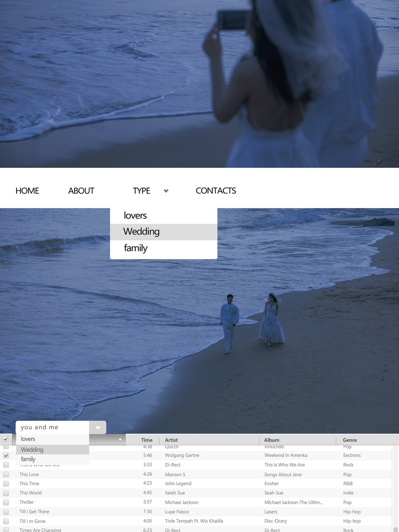Select the 'Till I m Gone' title
Screen dimensions: 399x532
[x=32, y=521]
